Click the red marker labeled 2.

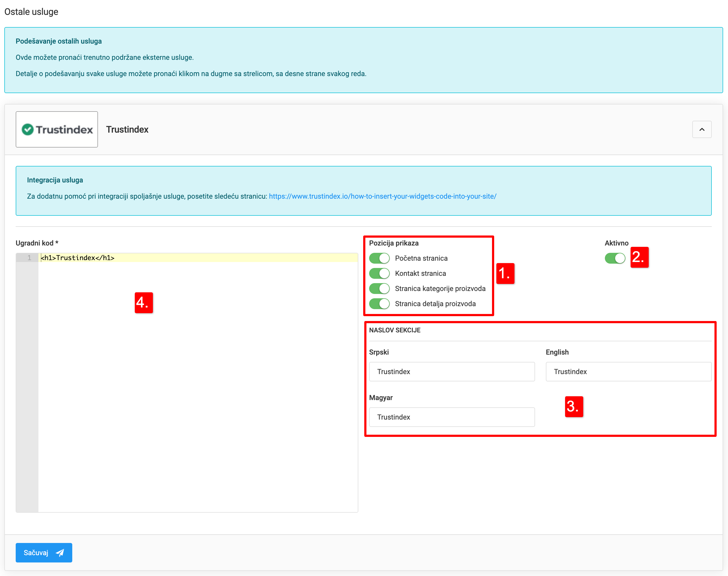639,257
